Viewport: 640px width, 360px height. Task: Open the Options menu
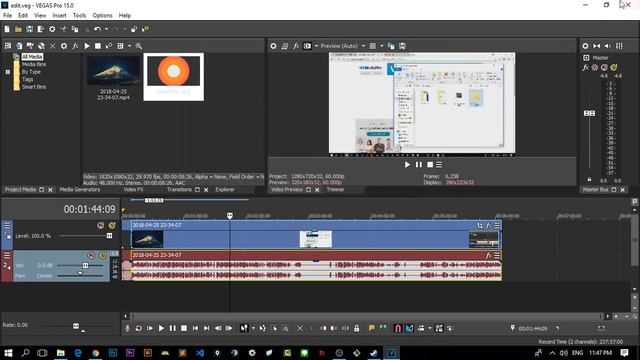click(102, 16)
